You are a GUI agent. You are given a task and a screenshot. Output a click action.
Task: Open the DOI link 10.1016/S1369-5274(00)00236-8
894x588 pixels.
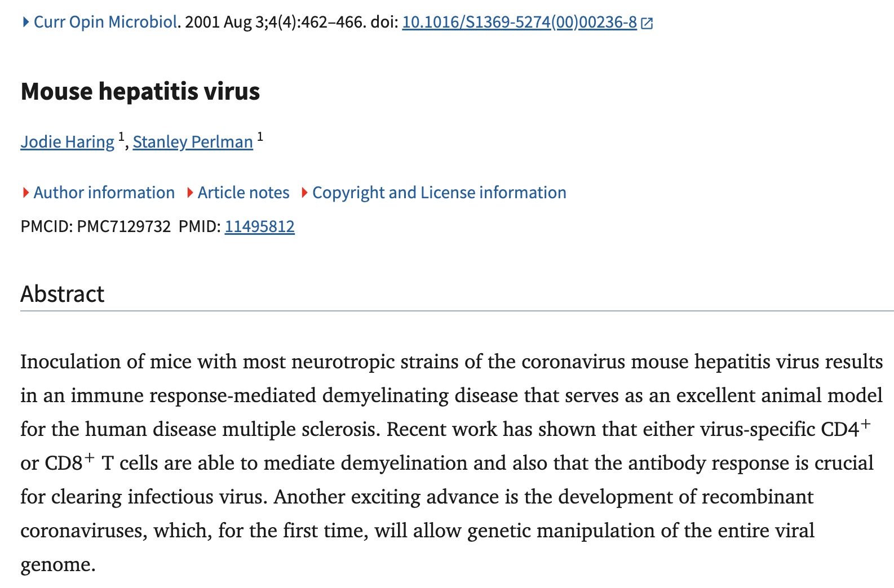tap(519, 23)
